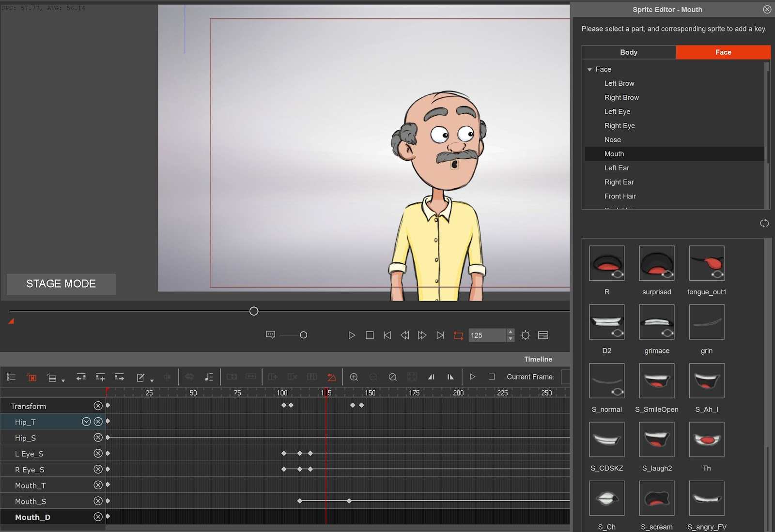Close the Mouth_S track with X button
The image size is (775, 532).
pyautogui.click(x=98, y=501)
